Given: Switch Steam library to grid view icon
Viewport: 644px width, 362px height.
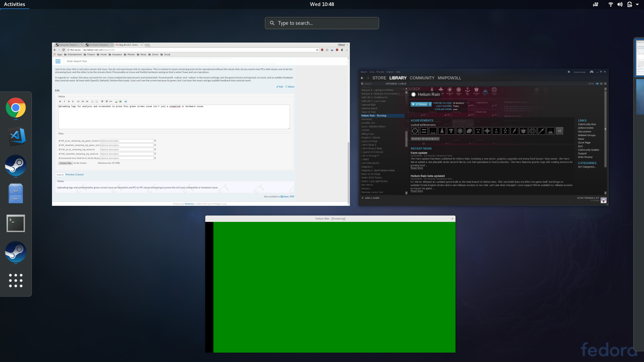Looking at the screenshot, I should (x=605, y=84).
